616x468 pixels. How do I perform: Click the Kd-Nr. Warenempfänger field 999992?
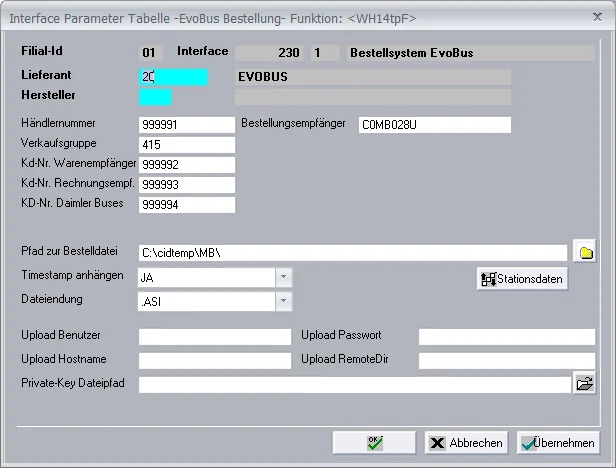point(187,165)
